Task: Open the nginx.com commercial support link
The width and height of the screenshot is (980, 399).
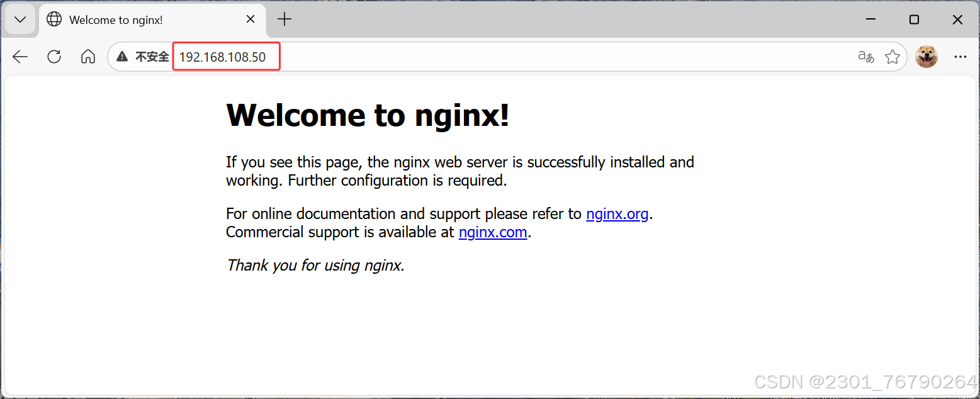Action: (493, 232)
